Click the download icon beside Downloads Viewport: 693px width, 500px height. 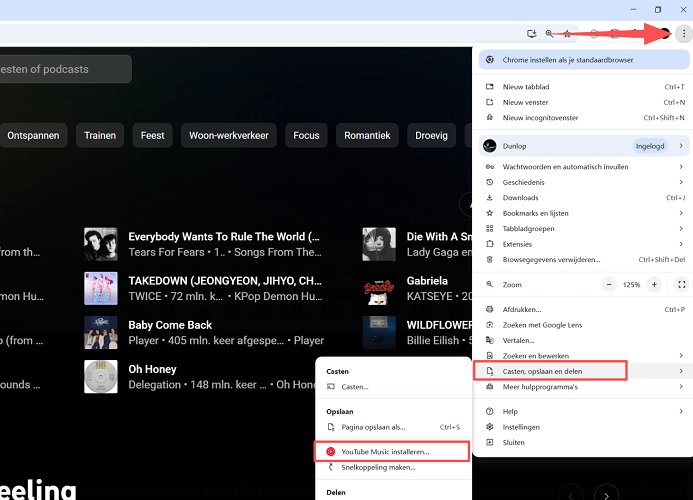(x=490, y=198)
